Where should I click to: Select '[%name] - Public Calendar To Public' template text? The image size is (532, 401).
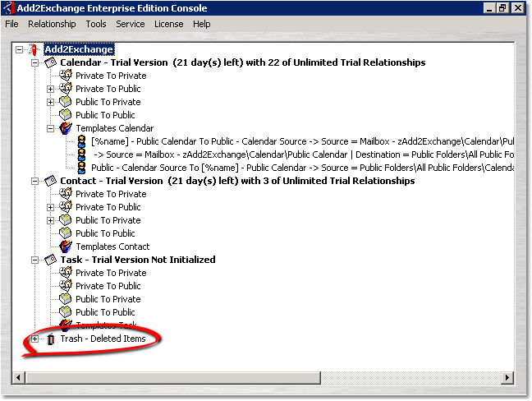[303, 141]
